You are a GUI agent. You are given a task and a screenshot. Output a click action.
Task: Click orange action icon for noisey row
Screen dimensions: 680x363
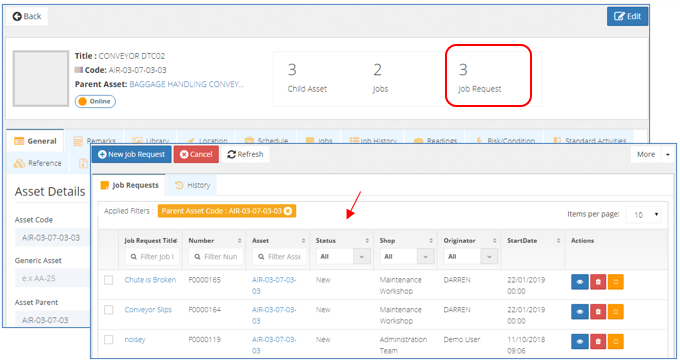click(x=615, y=342)
